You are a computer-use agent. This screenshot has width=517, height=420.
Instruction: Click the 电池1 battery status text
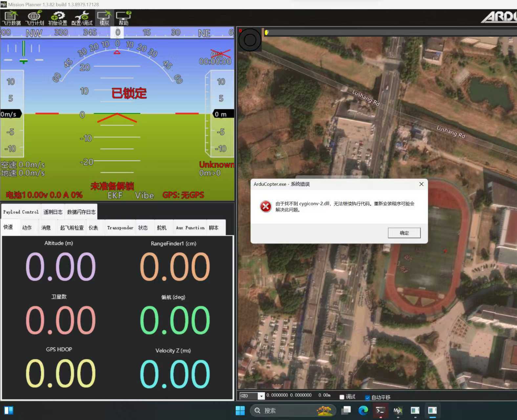click(44, 195)
